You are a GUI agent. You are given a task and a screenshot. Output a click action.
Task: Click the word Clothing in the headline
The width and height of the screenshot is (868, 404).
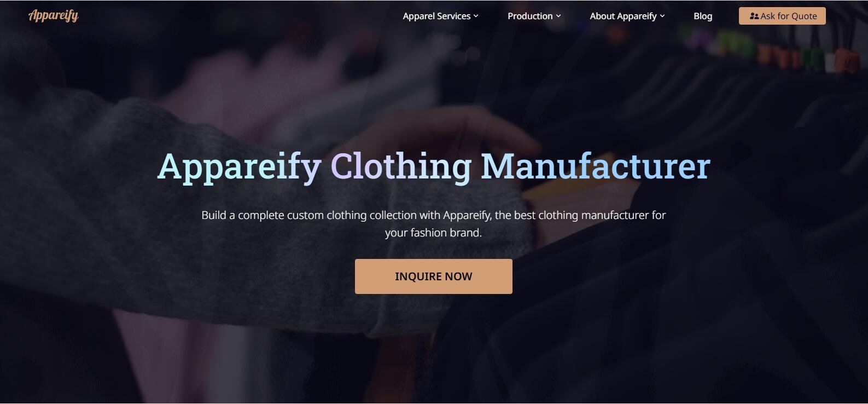[x=401, y=166]
